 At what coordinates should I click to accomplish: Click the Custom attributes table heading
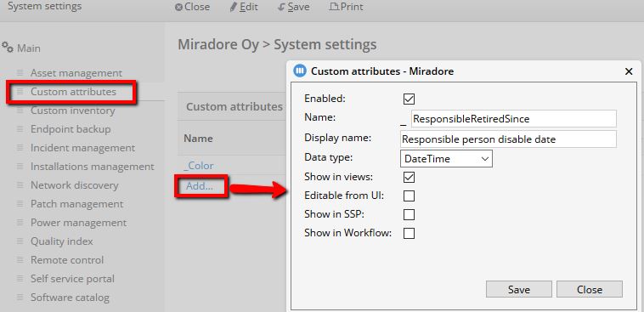click(234, 106)
